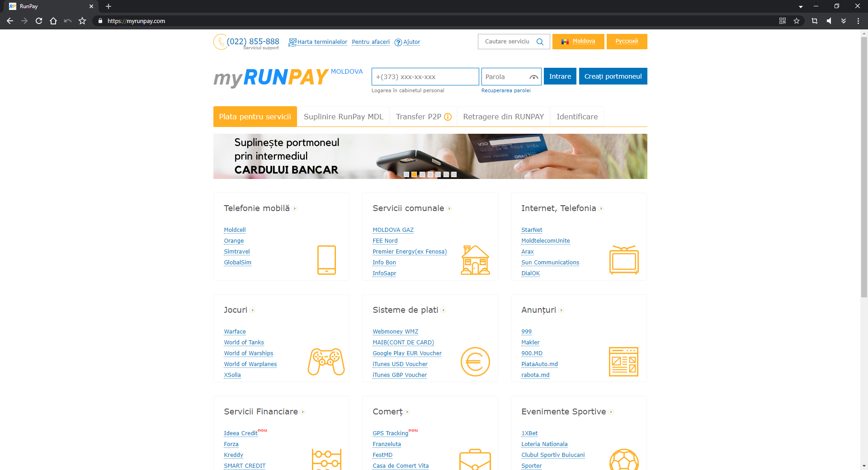Click the briefcase Comerț icon

475,459
